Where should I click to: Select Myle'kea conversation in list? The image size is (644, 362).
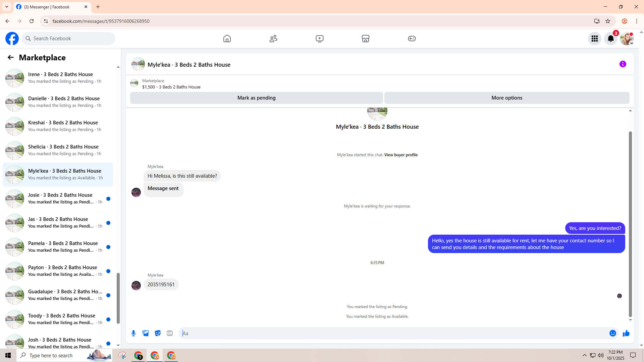point(58,174)
